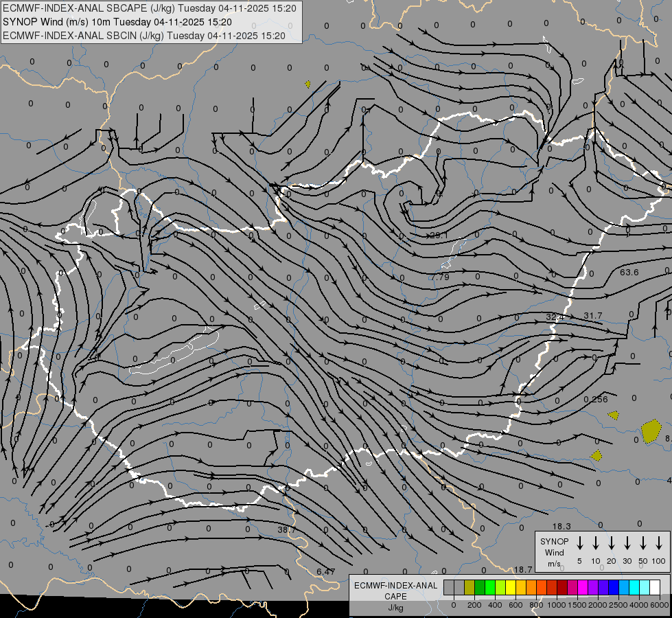This screenshot has width=672, height=618.
Task: Click the SYNOP Wind 10m title line
Action: (x=117, y=22)
